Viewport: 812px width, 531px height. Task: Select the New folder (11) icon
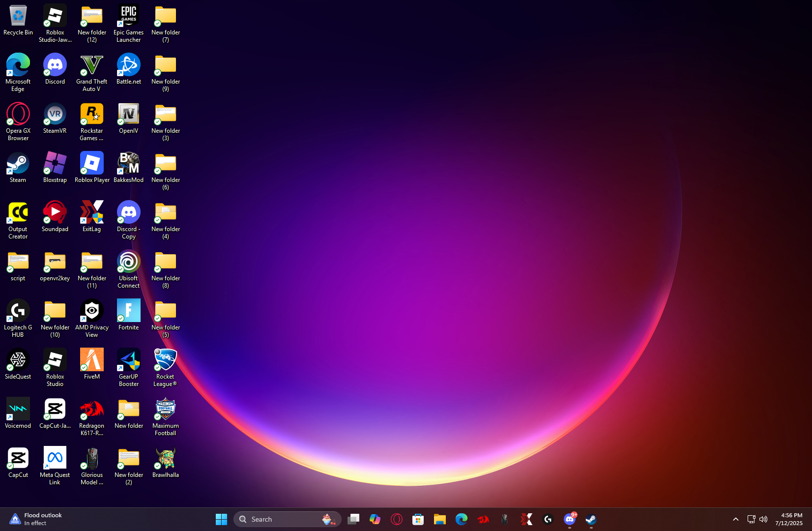pyautogui.click(x=92, y=269)
